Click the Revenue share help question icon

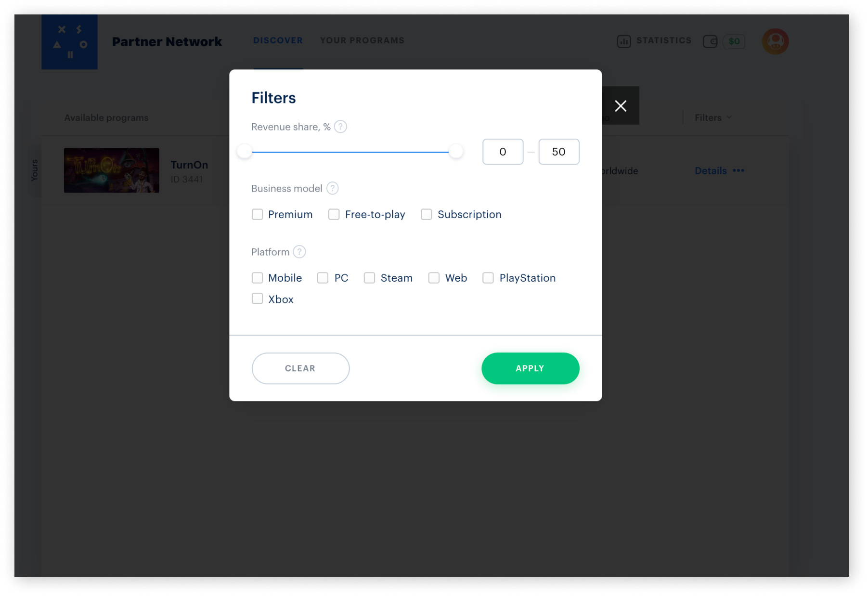tap(340, 127)
